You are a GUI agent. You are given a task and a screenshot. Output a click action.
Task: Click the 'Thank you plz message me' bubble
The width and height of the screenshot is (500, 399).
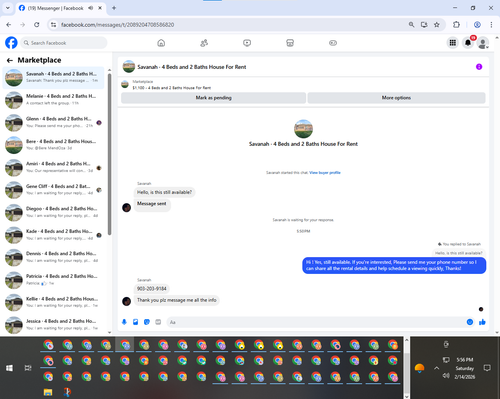(x=177, y=300)
